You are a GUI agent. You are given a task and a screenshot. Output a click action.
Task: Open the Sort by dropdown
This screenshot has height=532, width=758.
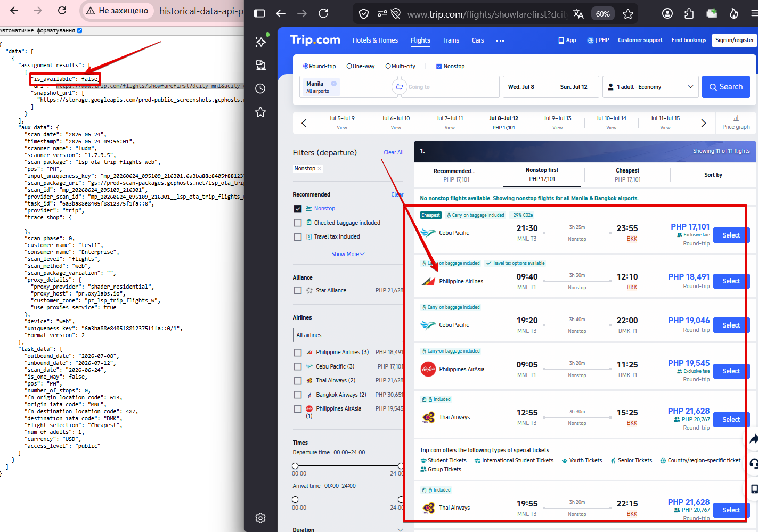click(713, 175)
